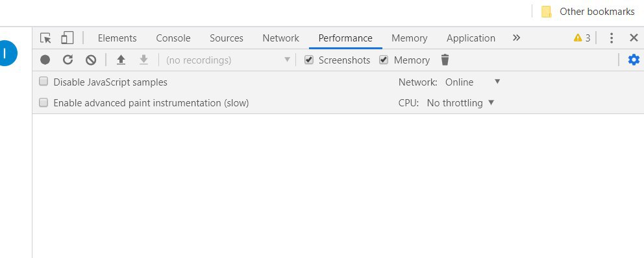Uncheck the Memory checkbox in toolbar
Image resolution: width=644 pixels, height=258 pixels.
(384, 60)
